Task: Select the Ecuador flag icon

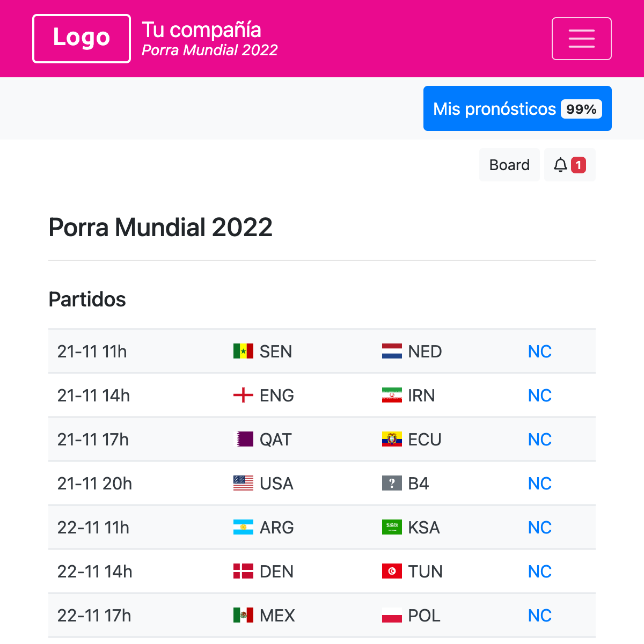Action: [x=392, y=439]
